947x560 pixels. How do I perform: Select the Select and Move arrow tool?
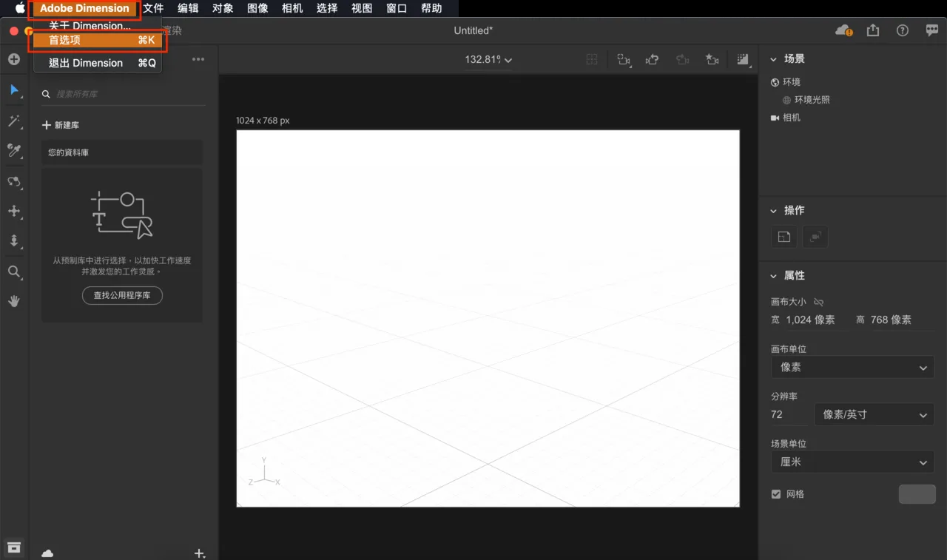point(14,90)
